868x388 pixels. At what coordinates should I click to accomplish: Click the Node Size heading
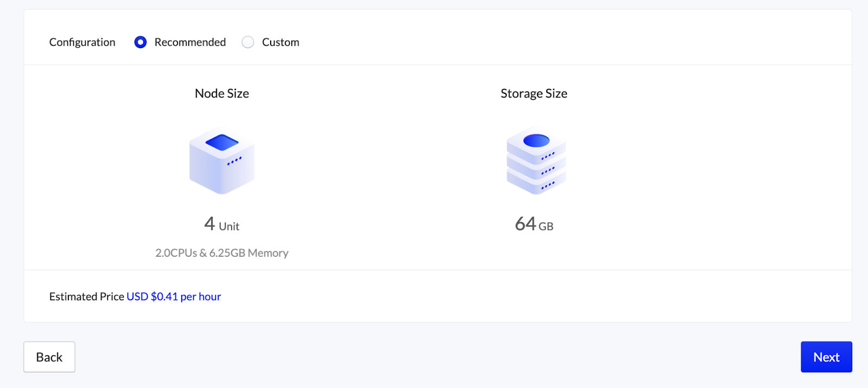point(222,94)
